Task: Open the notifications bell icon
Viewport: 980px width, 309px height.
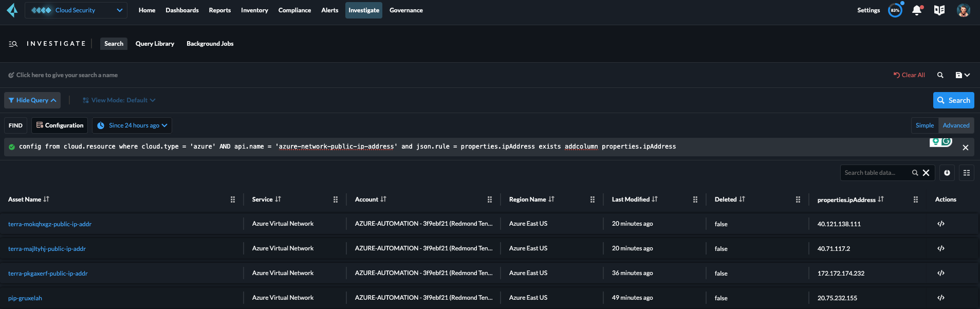Action: (x=917, y=10)
